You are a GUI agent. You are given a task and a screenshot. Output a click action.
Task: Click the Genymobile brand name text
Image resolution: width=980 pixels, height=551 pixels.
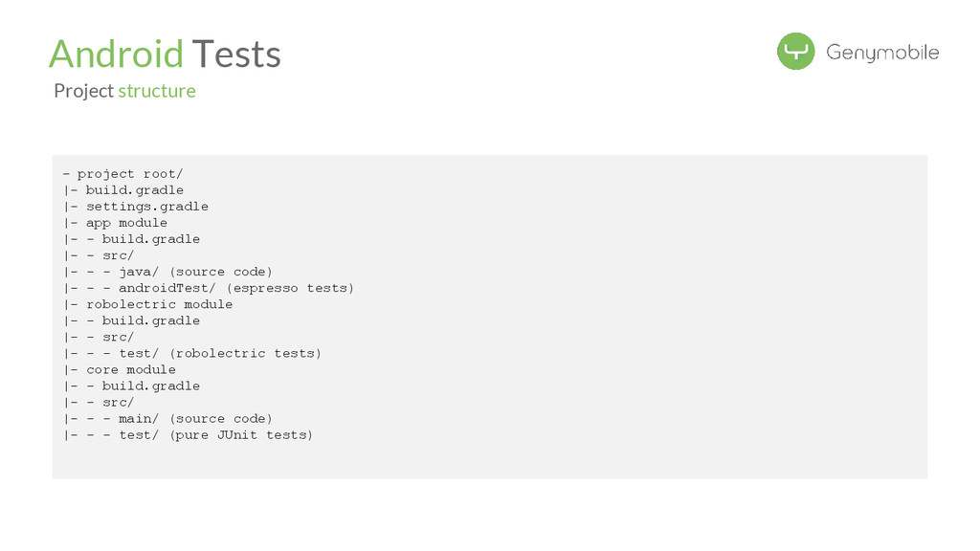[882, 53]
